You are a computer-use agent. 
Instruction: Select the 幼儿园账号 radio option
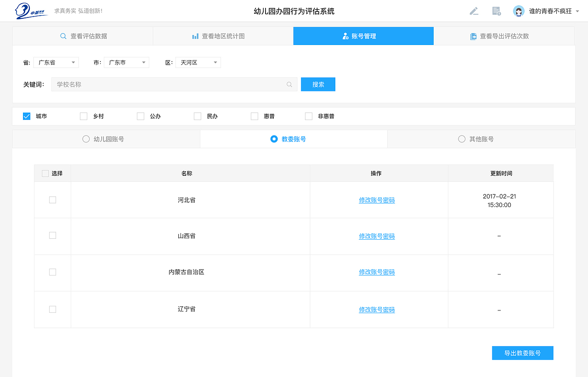point(85,139)
